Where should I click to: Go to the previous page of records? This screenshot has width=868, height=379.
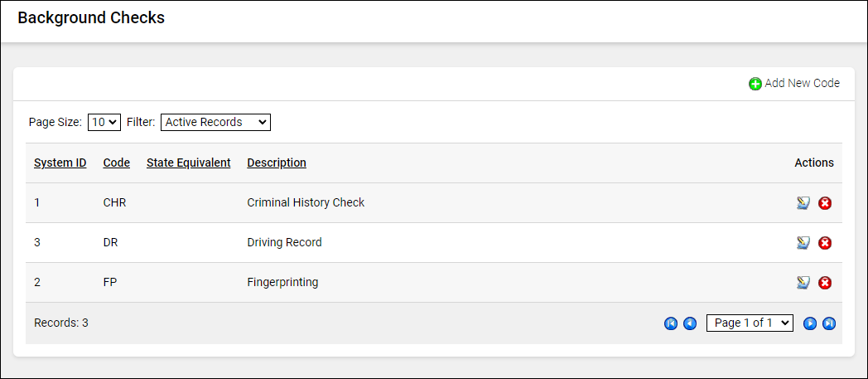[690, 323]
